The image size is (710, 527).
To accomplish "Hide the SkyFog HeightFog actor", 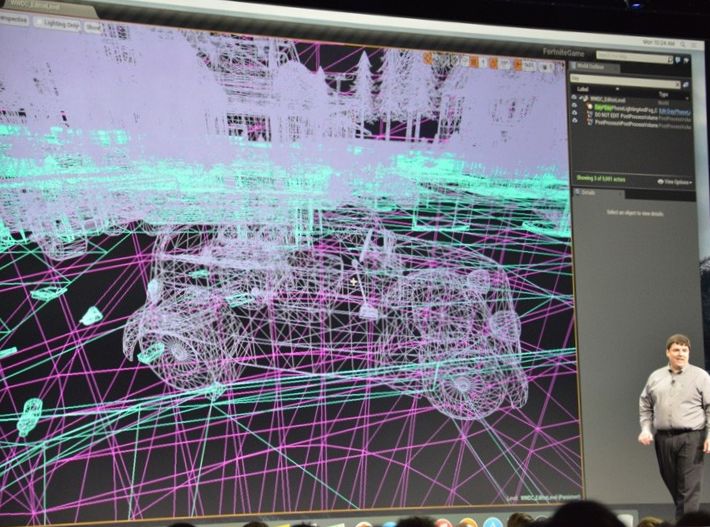I will click(x=574, y=105).
